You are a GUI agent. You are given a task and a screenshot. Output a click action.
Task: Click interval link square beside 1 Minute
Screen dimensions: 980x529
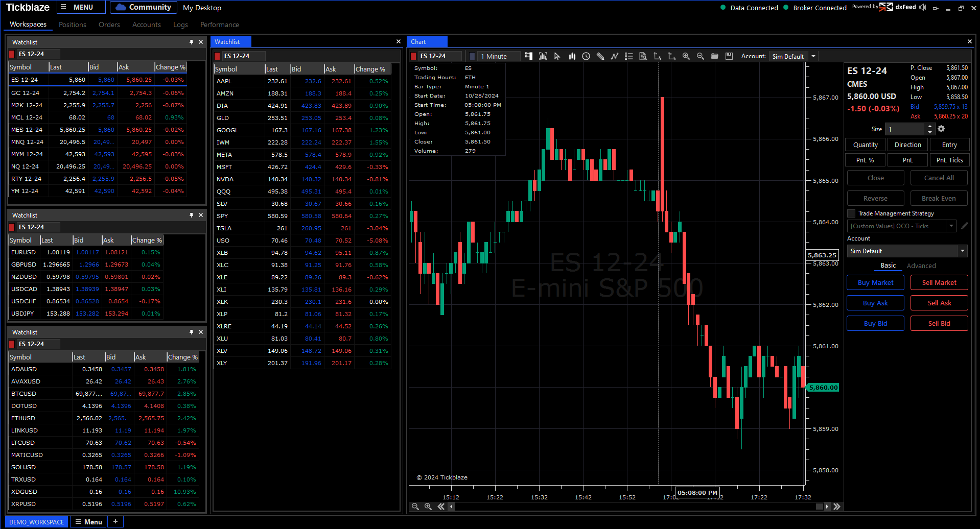point(472,56)
